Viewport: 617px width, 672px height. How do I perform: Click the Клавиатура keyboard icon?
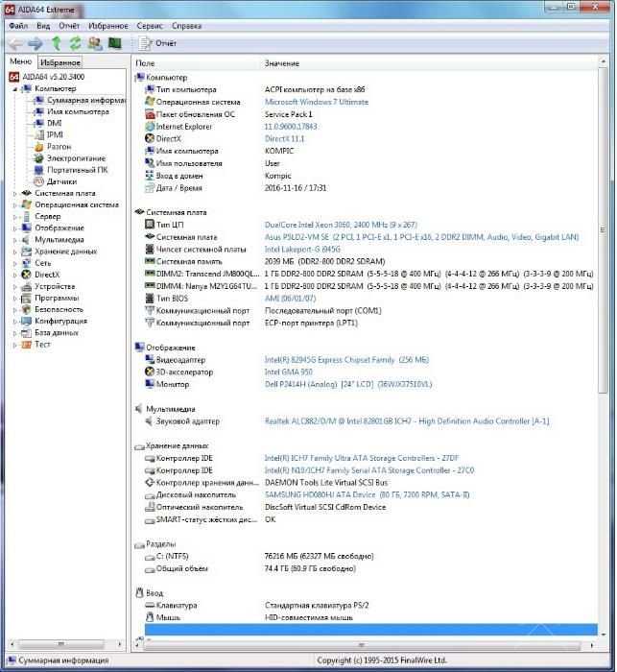click(150, 605)
